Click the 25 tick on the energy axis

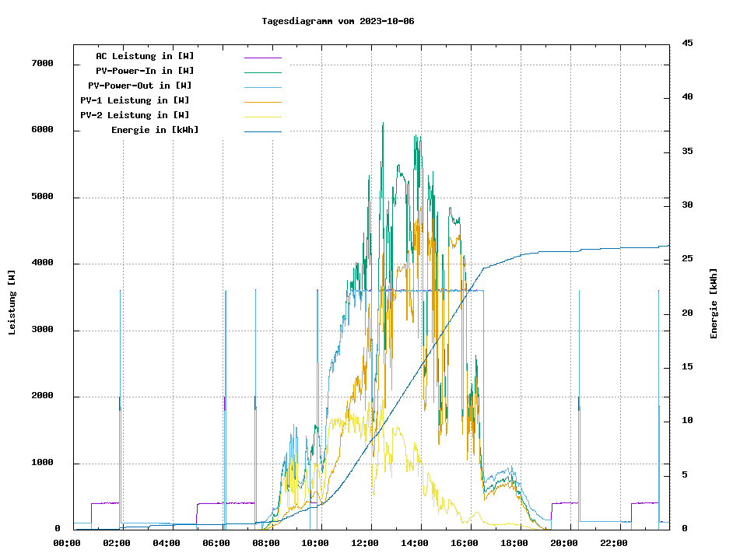(x=687, y=259)
